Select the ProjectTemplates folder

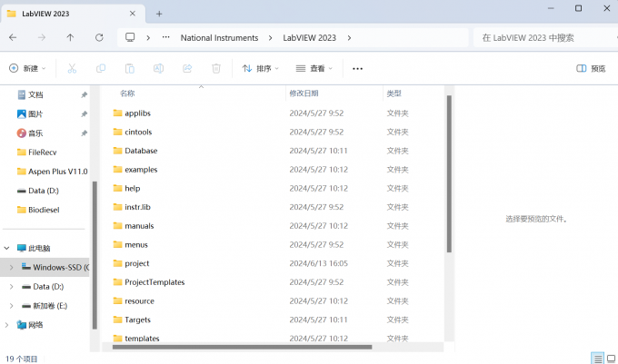(x=154, y=282)
